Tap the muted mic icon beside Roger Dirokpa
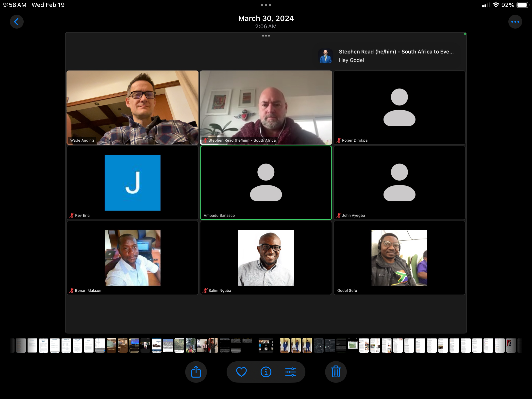532x399 pixels. [x=339, y=140]
